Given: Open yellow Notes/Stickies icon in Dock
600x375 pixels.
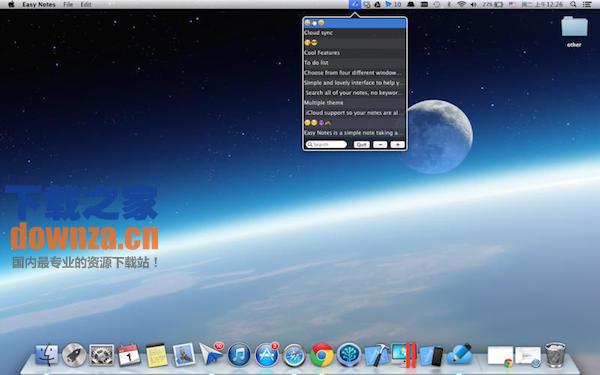Looking at the screenshot, I should pyautogui.click(x=157, y=355).
